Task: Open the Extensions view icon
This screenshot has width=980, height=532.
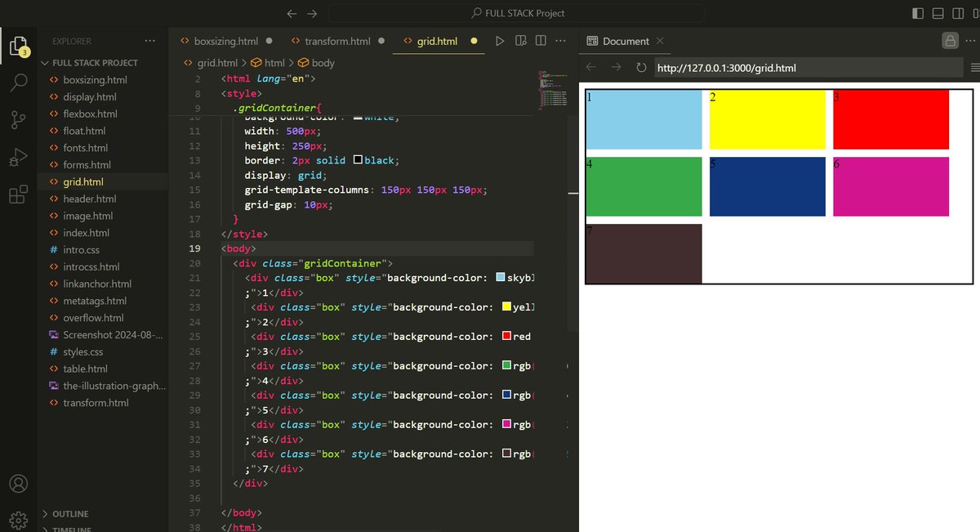Action: pyautogui.click(x=18, y=194)
